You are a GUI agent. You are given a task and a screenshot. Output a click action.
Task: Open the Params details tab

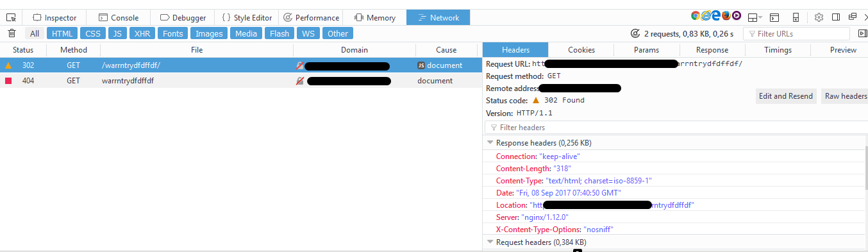coord(647,50)
